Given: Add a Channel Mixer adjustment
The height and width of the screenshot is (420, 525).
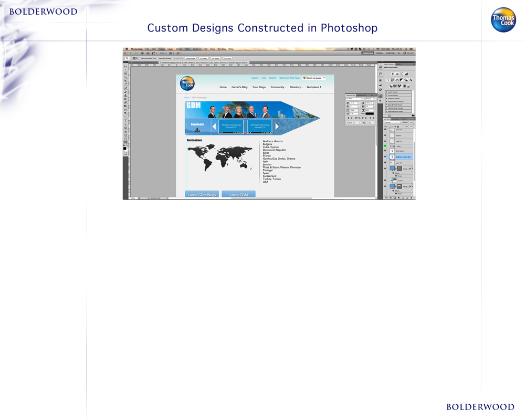Looking at the screenshot, I should [x=411, y=80].
